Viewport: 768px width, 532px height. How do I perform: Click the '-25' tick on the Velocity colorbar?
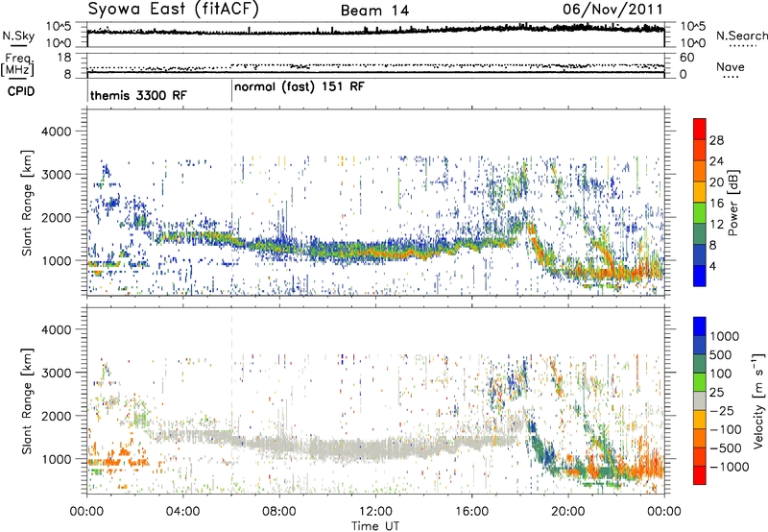[723, 411]
